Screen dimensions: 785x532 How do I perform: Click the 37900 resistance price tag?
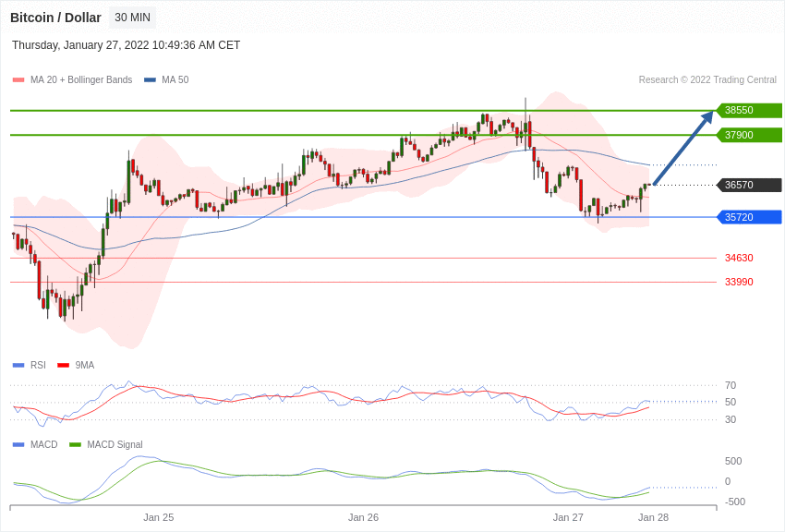point(750,135)
